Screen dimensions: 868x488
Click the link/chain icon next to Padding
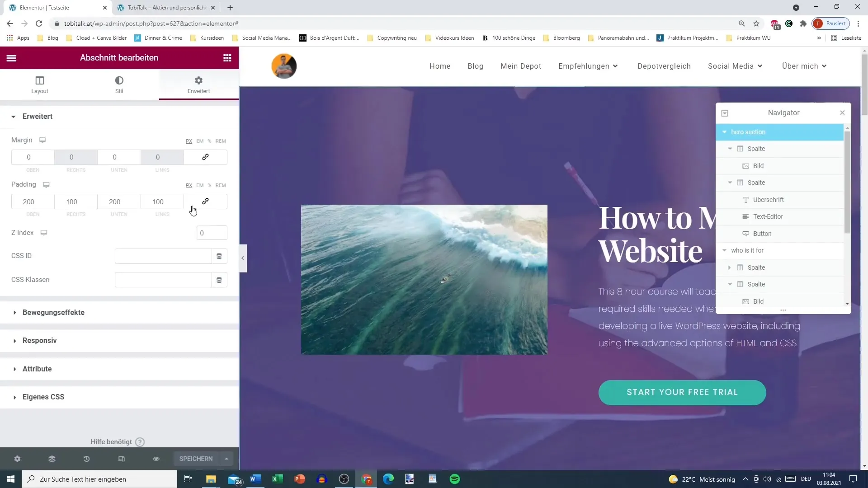coord(206,202)
